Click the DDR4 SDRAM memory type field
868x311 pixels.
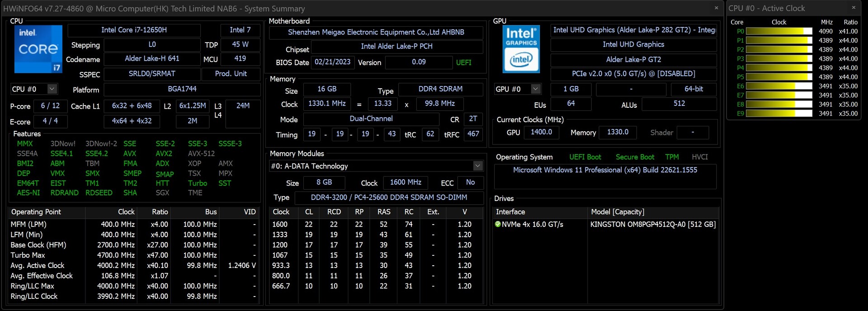point(440,89)
